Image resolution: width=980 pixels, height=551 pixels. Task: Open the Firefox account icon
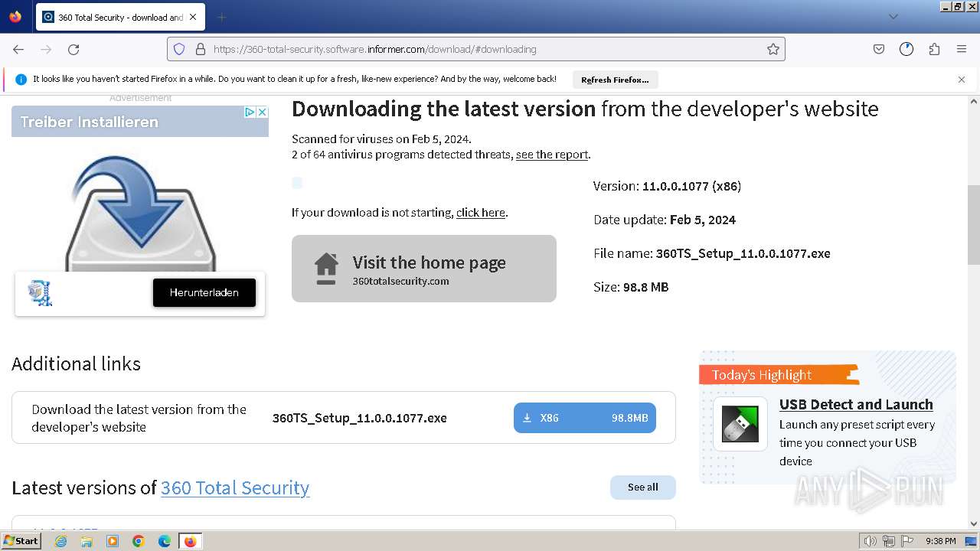click(906, 49)
